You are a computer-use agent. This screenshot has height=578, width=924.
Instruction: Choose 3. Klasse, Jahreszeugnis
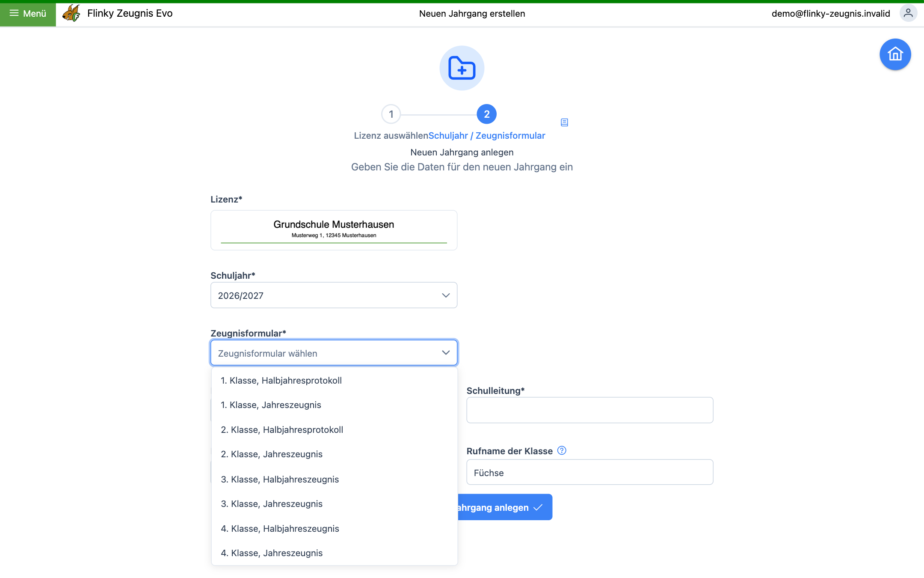335,504
